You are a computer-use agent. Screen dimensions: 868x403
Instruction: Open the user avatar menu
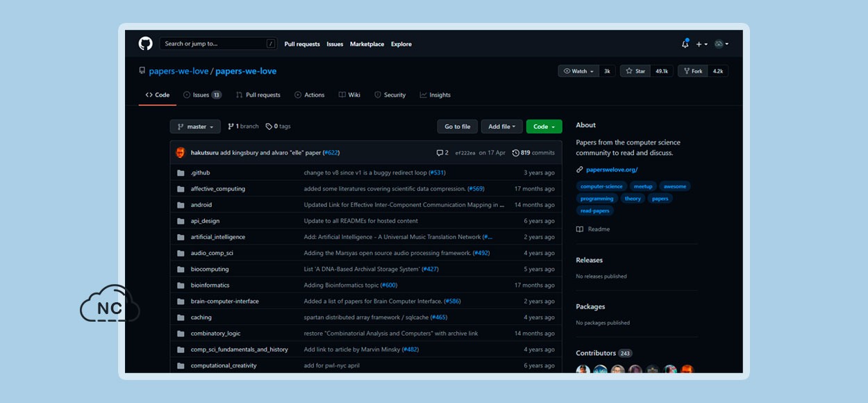click(x=721, y=44)
